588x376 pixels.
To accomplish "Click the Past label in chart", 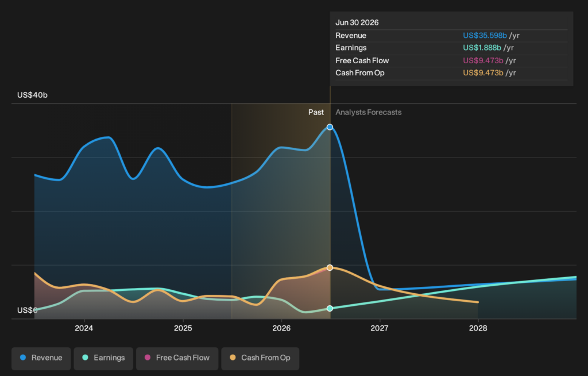I will 316,112.
